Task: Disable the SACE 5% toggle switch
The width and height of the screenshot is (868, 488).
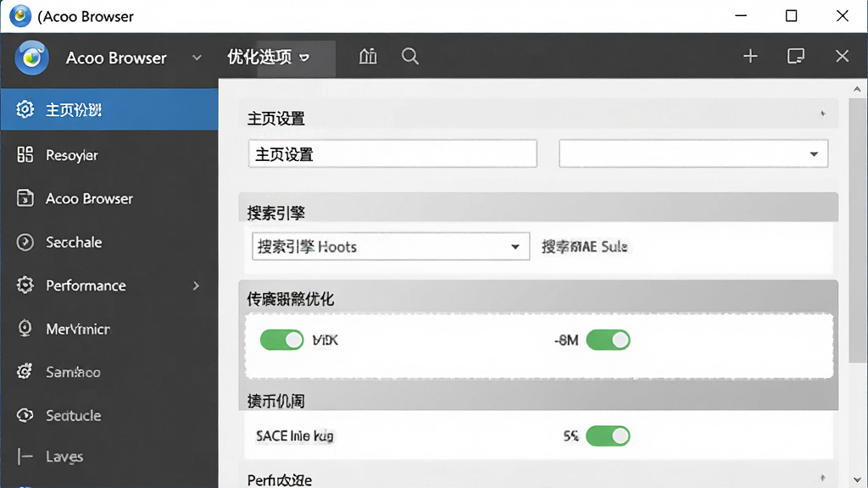Action: (608, 436)
